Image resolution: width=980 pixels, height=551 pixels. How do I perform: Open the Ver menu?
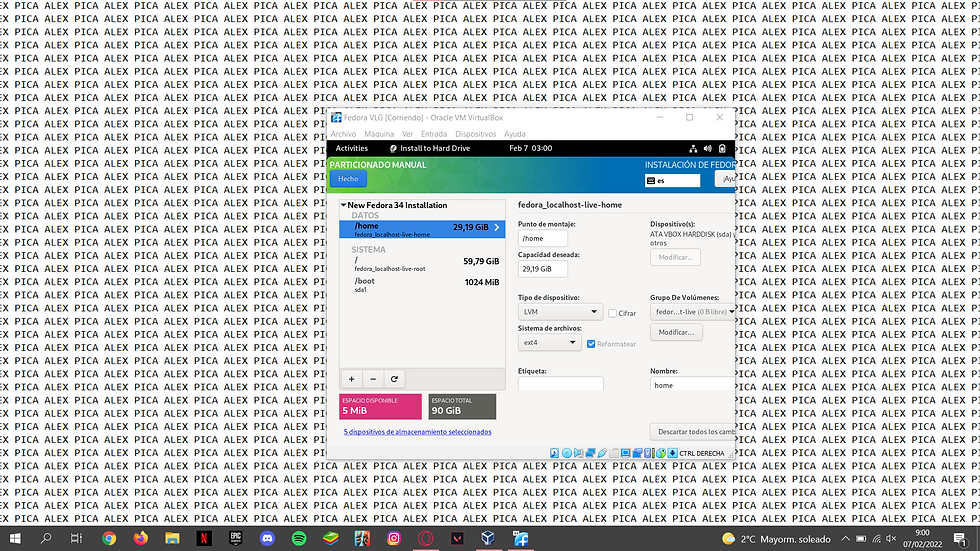[x=408, y=134]
